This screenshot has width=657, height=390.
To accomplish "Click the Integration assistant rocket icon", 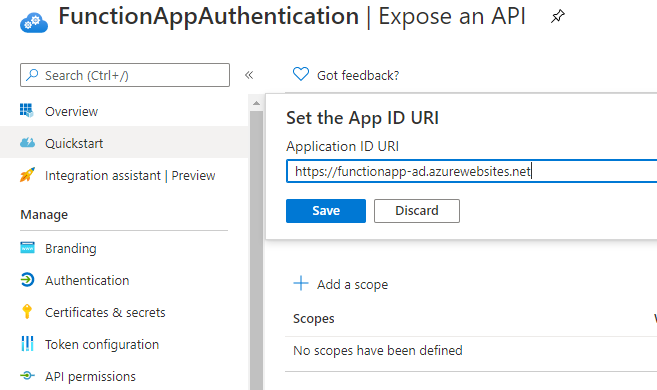I will coord(27,175).
